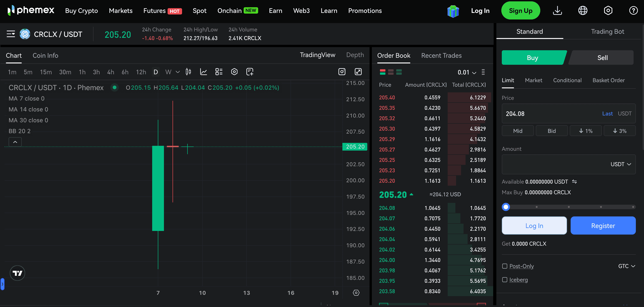
Task: Open the Phemex home logo
Action: [x=31, y=10]
